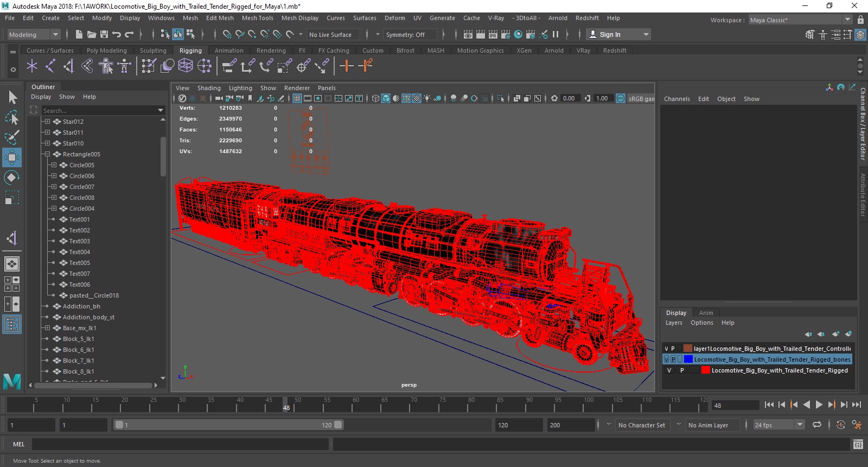
Task: Open the 24 fps frame rate dropdown
Action: [799, 425]
